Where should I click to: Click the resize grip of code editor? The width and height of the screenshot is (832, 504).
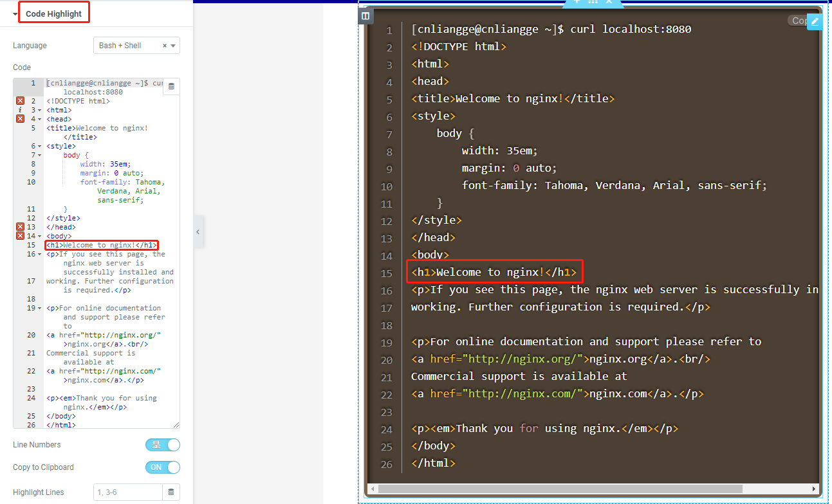[x=176, y=425]
